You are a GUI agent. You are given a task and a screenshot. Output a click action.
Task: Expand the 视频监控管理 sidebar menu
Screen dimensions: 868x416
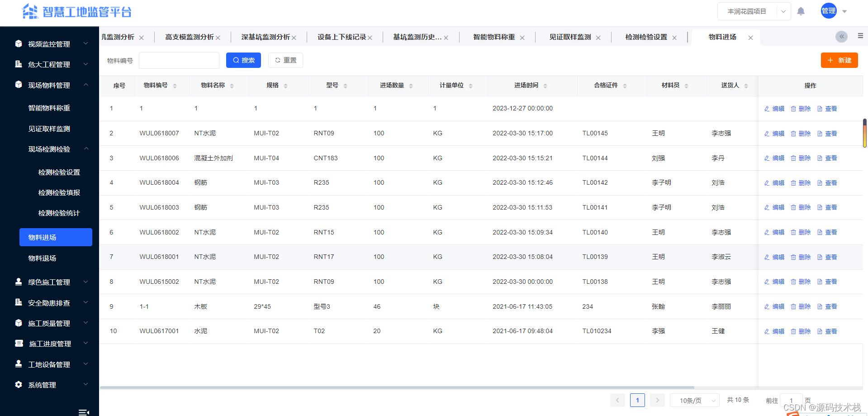50,44
